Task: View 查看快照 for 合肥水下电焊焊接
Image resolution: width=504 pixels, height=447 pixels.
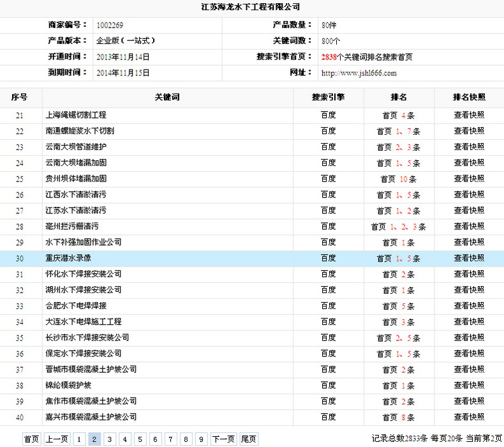Action: coord(469,306)
